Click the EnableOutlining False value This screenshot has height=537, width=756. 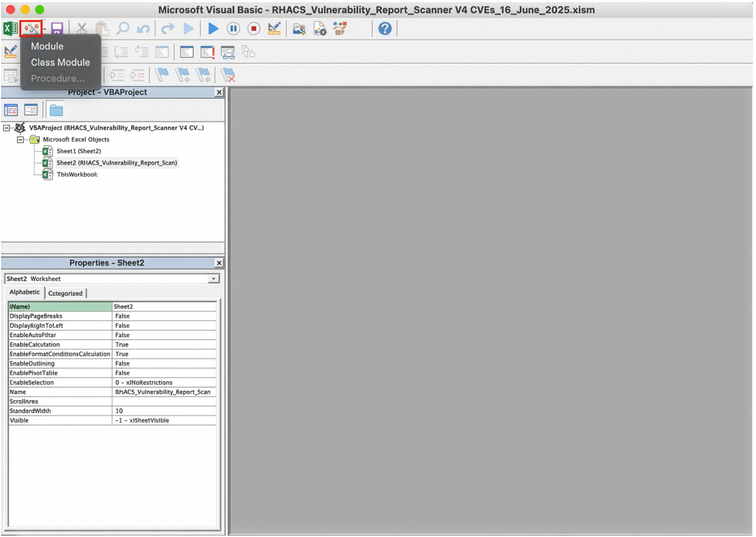(x=164, y=364)
